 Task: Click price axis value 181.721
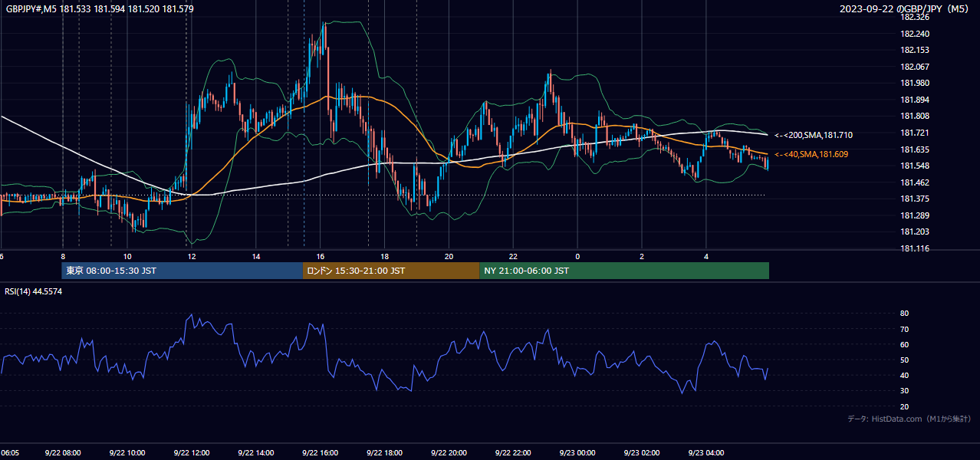[915, 133]
